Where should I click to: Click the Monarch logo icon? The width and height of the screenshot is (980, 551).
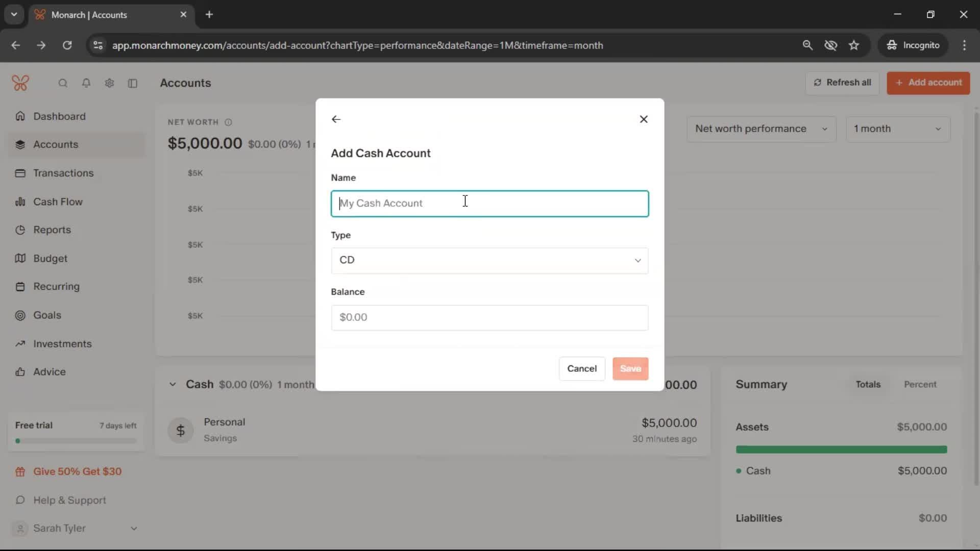pyautogui.click(x=20, y=83)
